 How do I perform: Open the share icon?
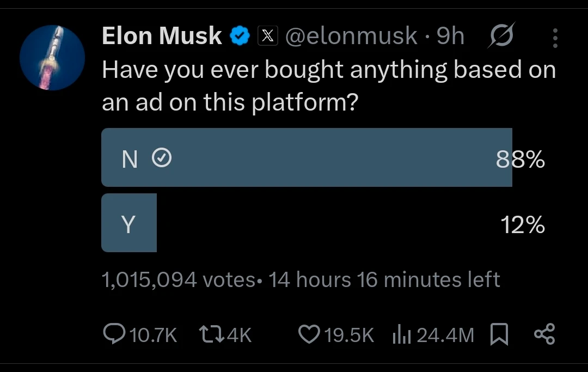(544, 334)
